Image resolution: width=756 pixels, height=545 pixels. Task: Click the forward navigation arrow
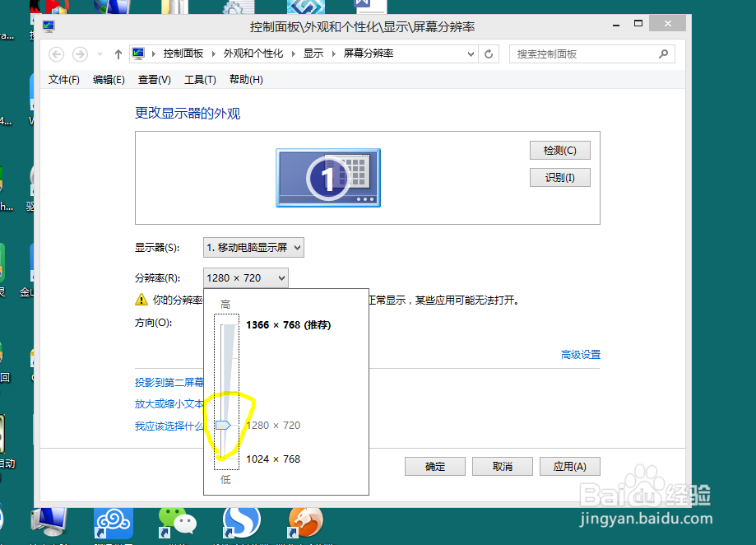click(80, 54)
